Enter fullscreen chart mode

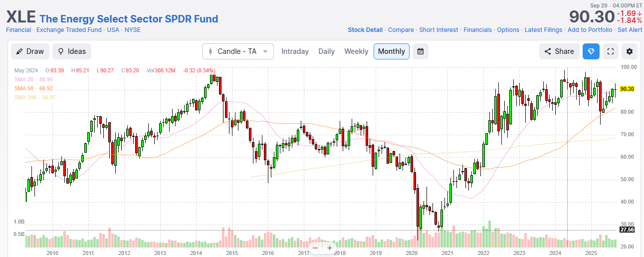tap(610, 51)
